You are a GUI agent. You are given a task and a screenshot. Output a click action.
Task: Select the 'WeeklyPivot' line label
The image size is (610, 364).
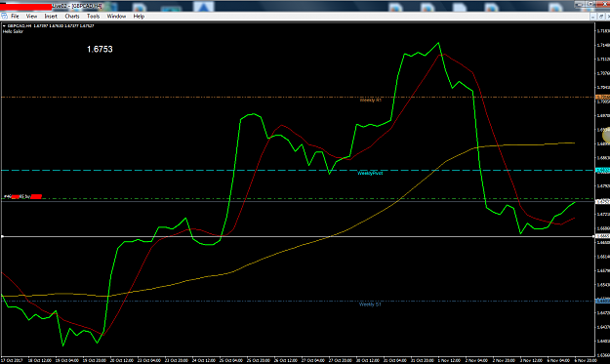click(x=370, y=173)
